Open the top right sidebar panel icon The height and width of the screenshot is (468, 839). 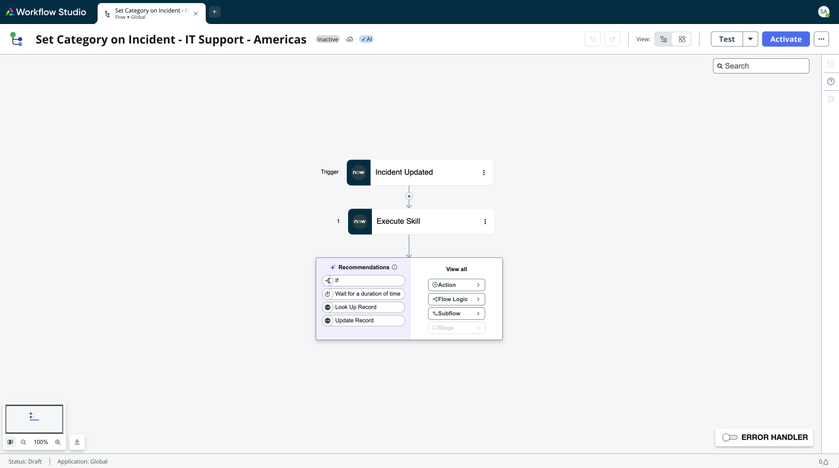[830, 64]
